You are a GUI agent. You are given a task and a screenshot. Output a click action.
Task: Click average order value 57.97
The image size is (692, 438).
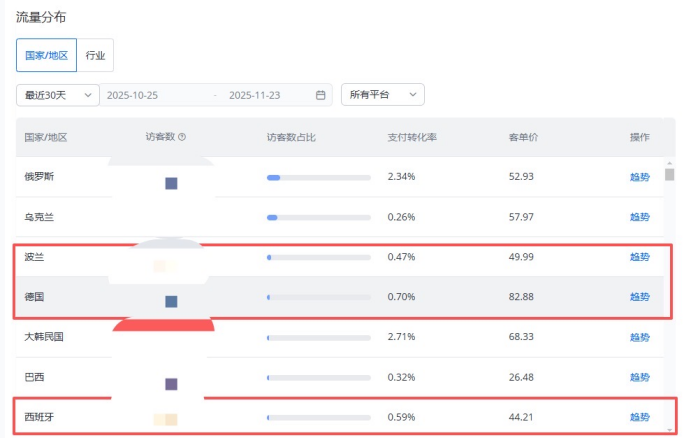point(521,217)
